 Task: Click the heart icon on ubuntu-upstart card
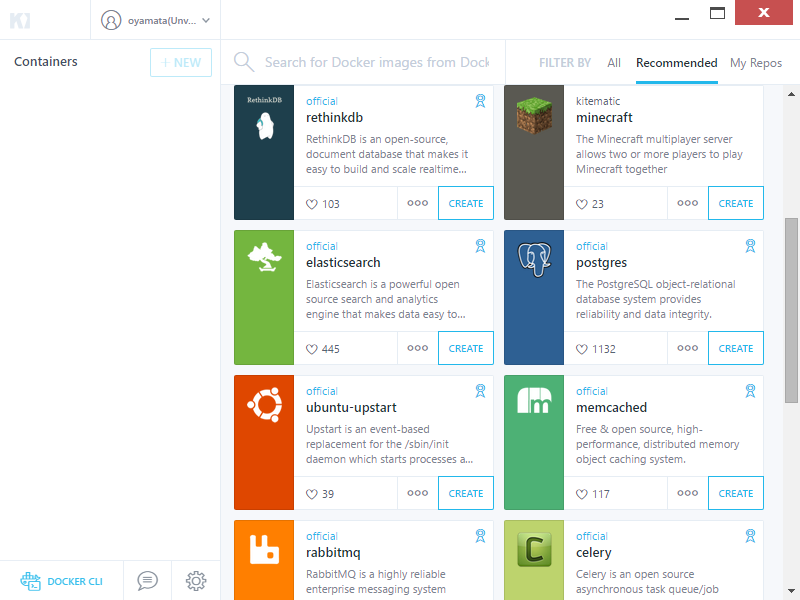(312, 494)
